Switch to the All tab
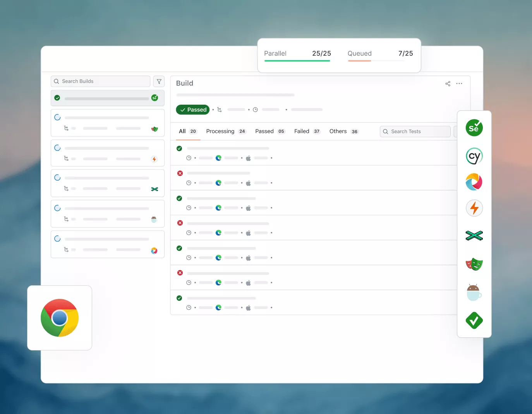The width and height of the screenshot is (532, 414). click(x=188, y=131)
